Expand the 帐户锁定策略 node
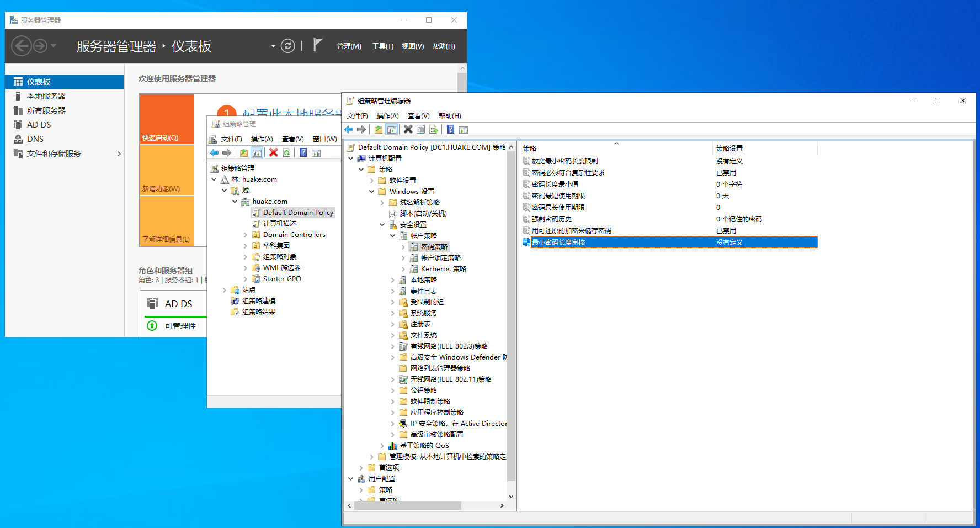Image resolution: width=980 pixels, height=528 pixels. coord(403,258)
